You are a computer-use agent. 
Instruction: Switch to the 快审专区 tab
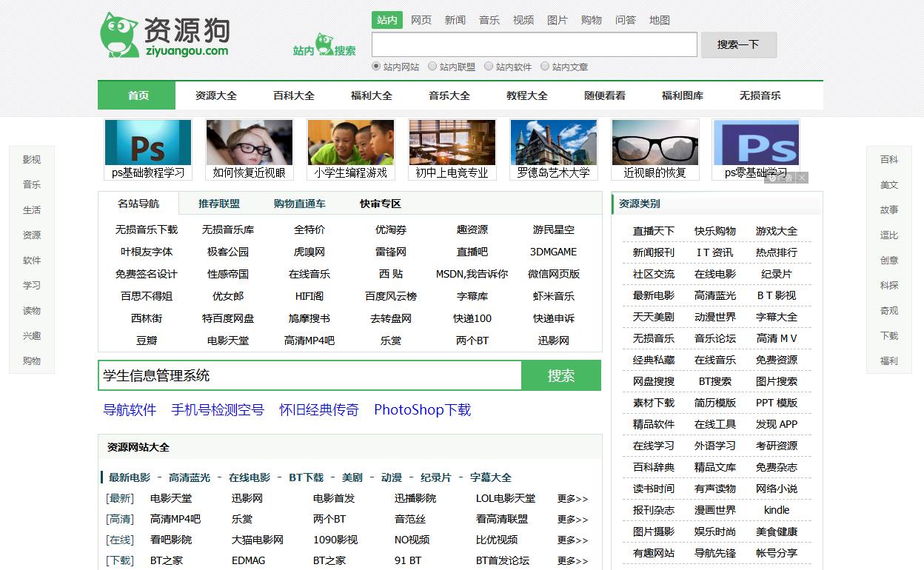[x=378, y=203]
